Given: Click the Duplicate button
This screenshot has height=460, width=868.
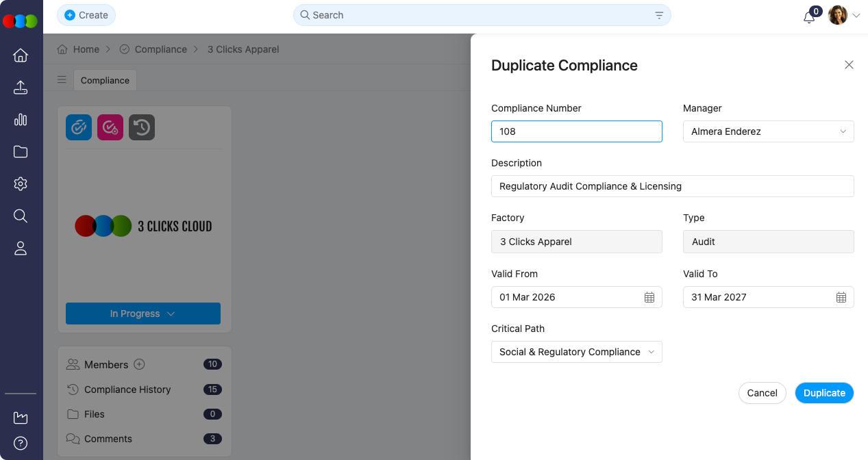Looking at the screenshot, I should (823, 392).
